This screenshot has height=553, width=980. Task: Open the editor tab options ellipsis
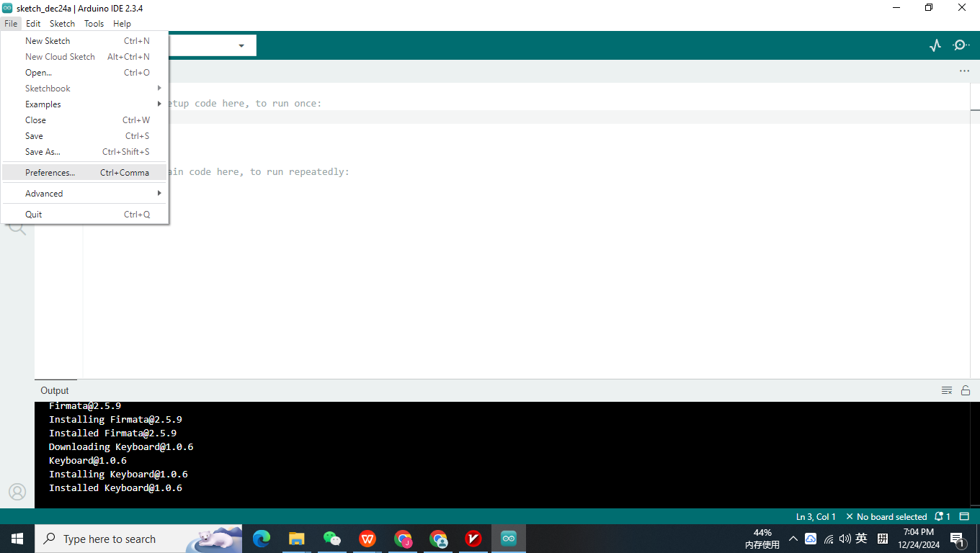coord(964,71)
